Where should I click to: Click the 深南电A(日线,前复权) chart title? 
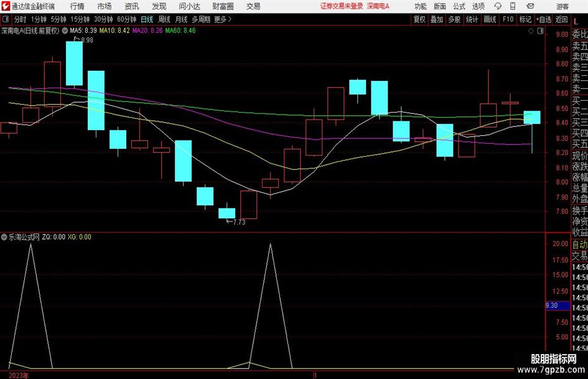pyautogui.click(x=30, y=30)
